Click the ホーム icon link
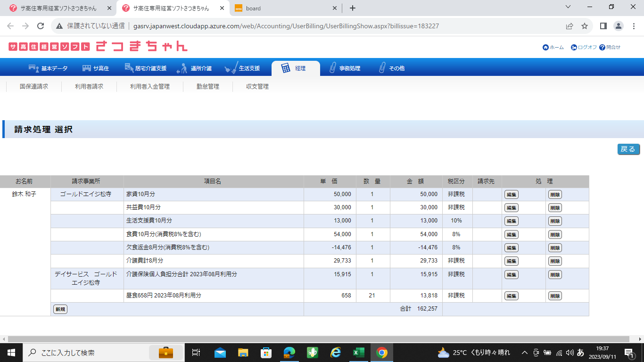Screen dimensions: 644x362 [553, 47]
